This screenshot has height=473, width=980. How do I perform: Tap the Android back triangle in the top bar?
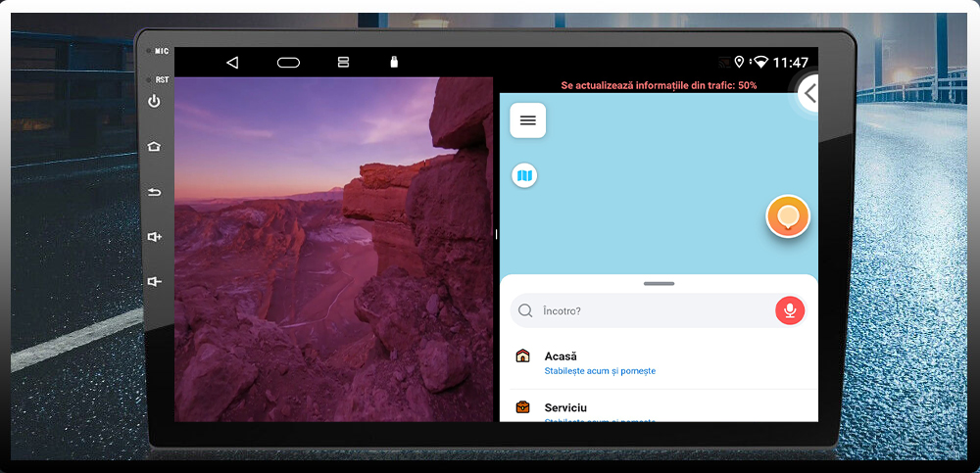(232, 63)
